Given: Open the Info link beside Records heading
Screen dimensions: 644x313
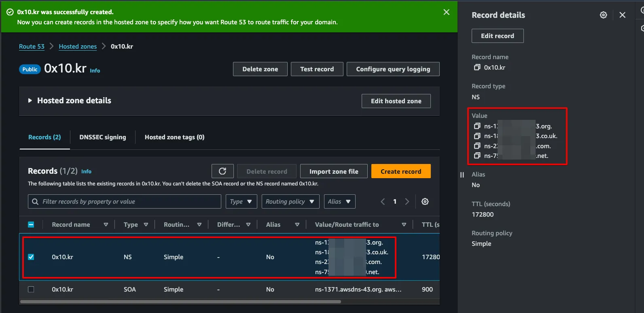Looking at the screenshot, I should coord(86,172).
